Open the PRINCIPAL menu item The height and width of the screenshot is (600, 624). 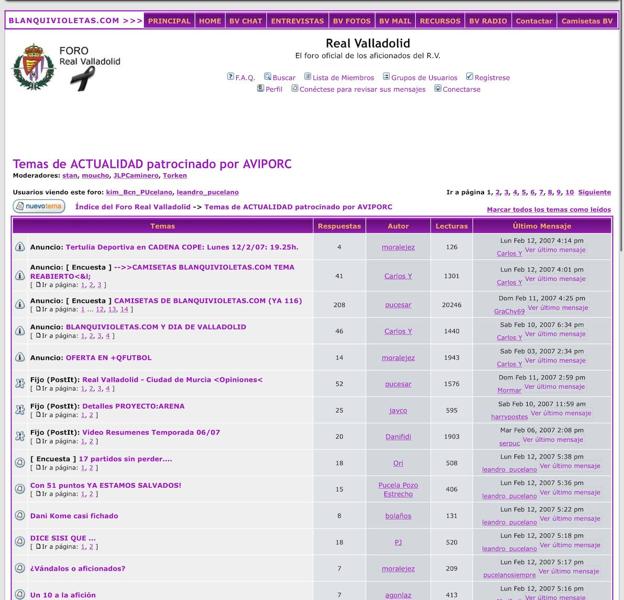click(x=169, y=21)
